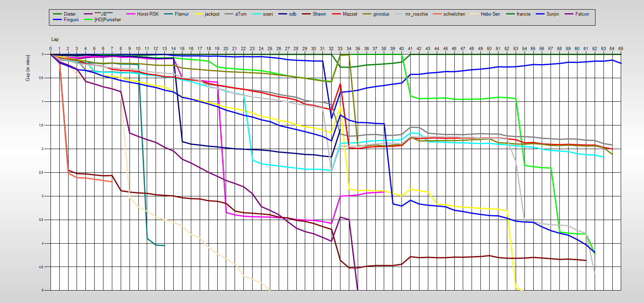The height and width of the screenshot is (303, 644).
Task: Click the 'Gap [in mins]' axis title
Action: pos(28,68)
